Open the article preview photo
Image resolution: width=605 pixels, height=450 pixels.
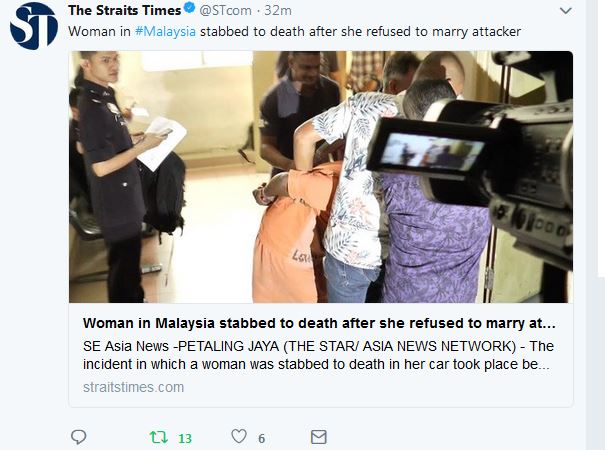coord(321,177)
